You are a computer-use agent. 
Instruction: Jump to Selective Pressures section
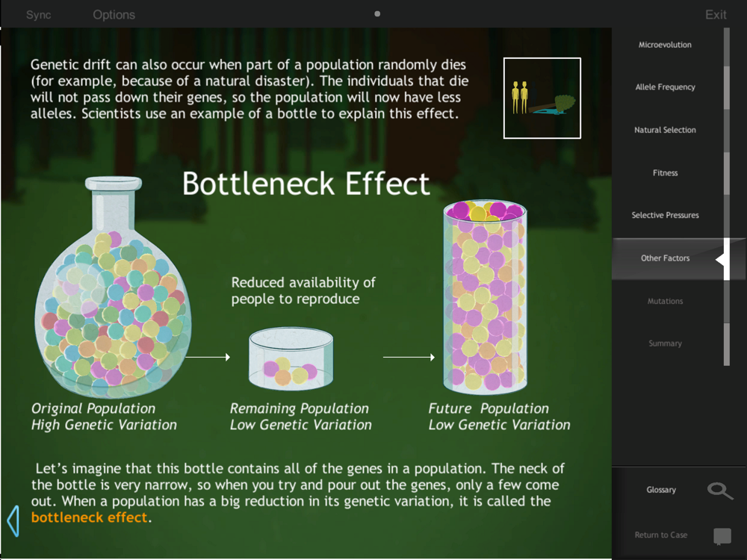click(665, 215)
